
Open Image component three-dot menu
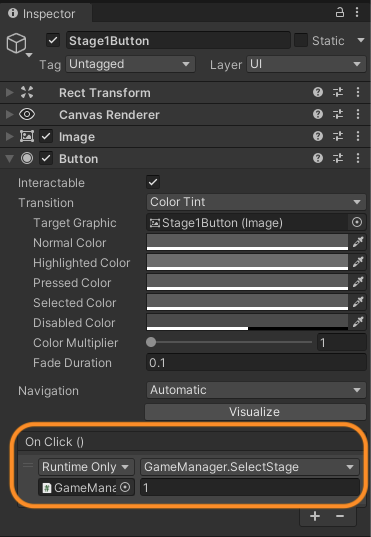pyautogui.click(x=358, y=136)
